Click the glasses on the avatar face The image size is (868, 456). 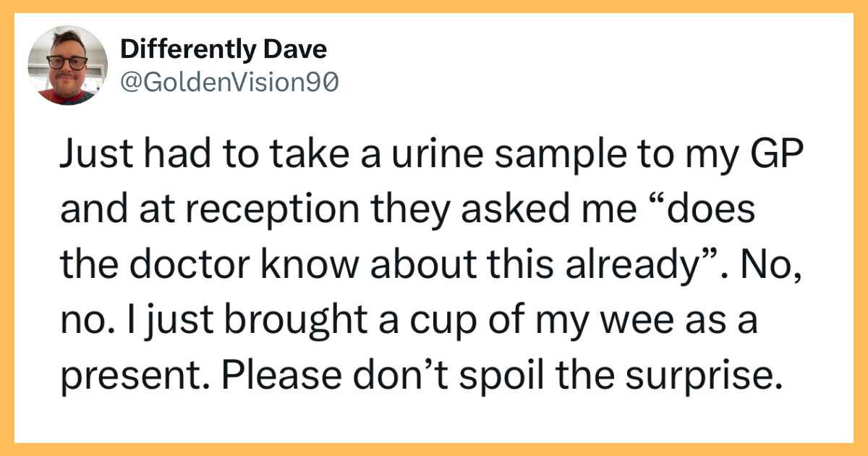pos(67,62)
